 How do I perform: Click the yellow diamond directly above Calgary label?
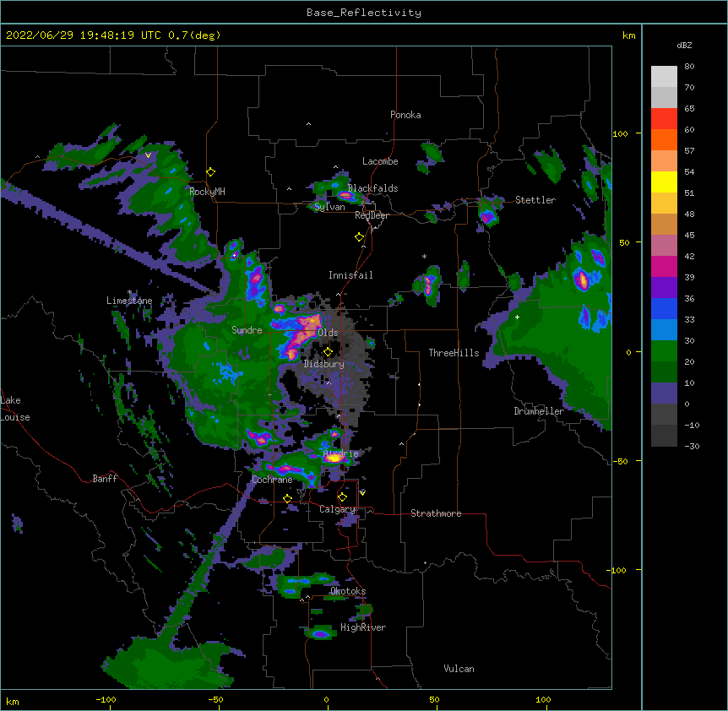pos(342,497)
